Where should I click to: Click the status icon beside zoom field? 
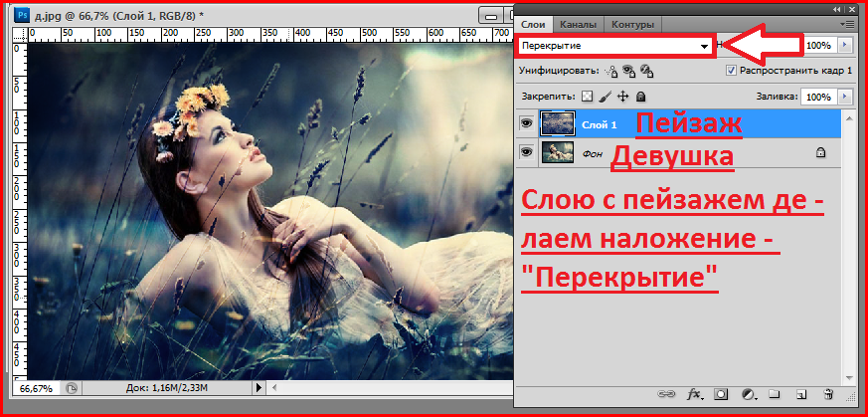[x=72, y=388]
